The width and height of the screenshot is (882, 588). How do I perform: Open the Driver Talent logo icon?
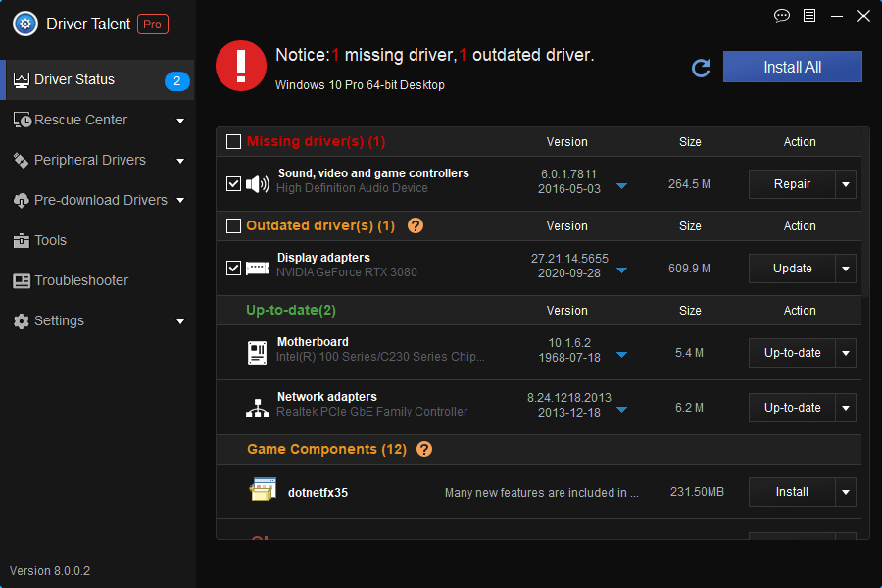click(x=24, y=24)
